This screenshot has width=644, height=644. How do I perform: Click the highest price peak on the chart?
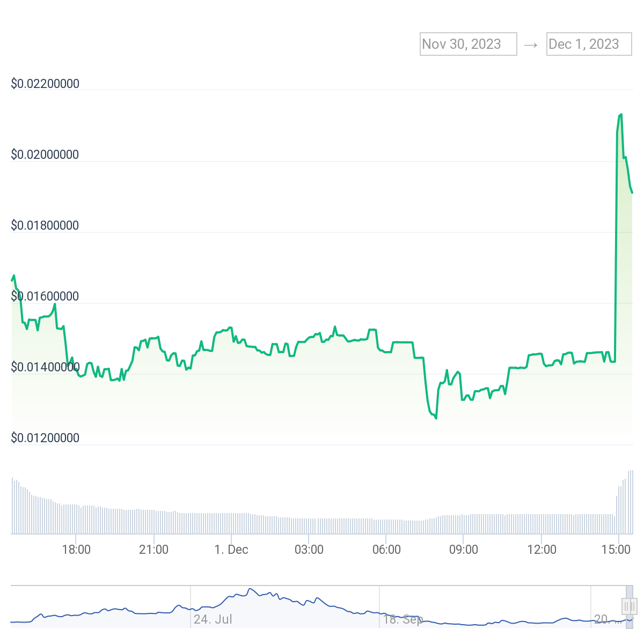pyautogui.click(x=621, y=114)
